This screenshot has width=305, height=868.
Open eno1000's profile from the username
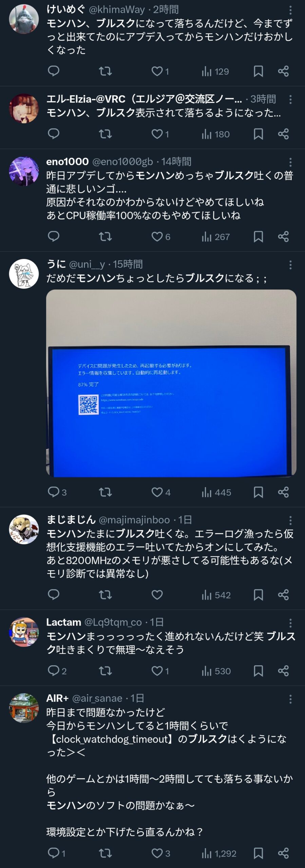(68, 162)
